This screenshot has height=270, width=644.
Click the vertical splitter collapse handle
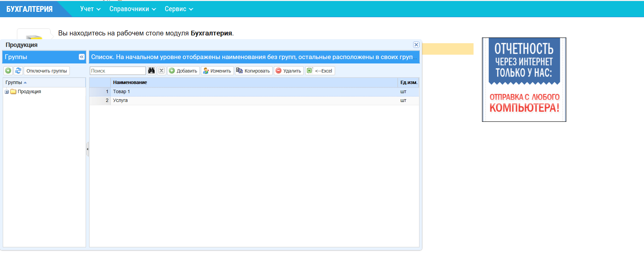(x=87, y=149)
